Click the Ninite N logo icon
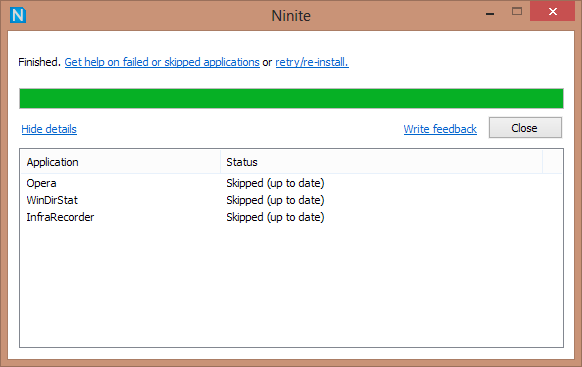582x367 pixels. [18, 15]
